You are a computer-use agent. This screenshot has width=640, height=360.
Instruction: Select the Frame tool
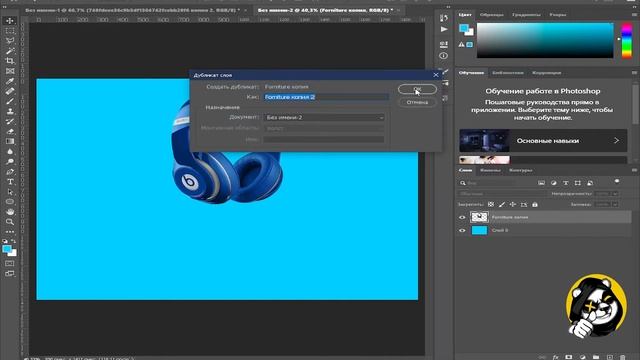(10, 71)
